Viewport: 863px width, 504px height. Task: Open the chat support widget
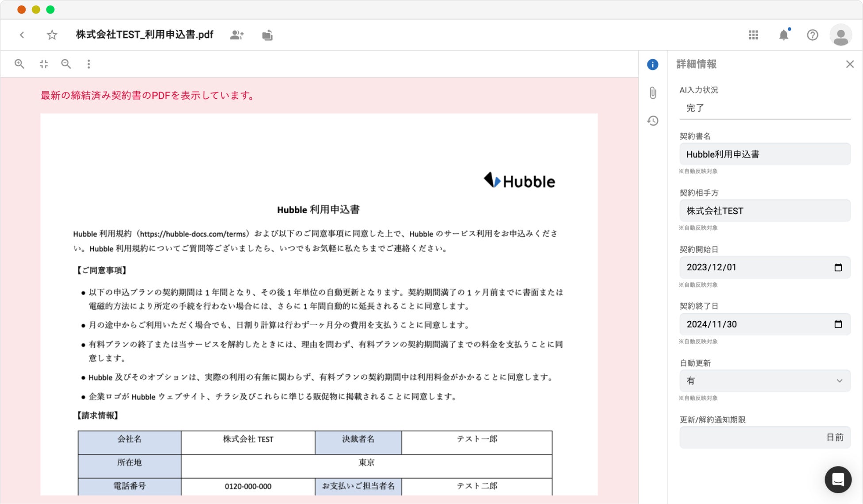(838, 480)
